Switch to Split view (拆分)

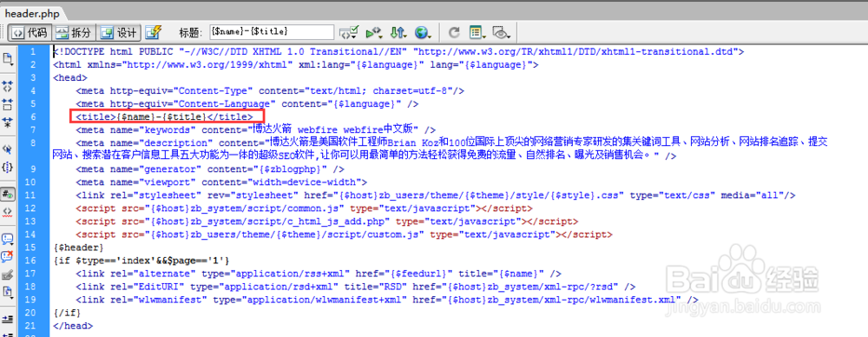(75, 32)
